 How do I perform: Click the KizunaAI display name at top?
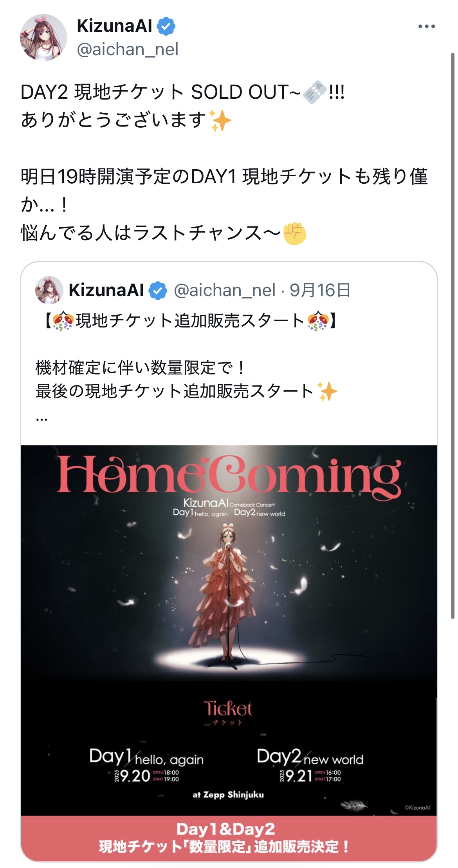[114, 26]
